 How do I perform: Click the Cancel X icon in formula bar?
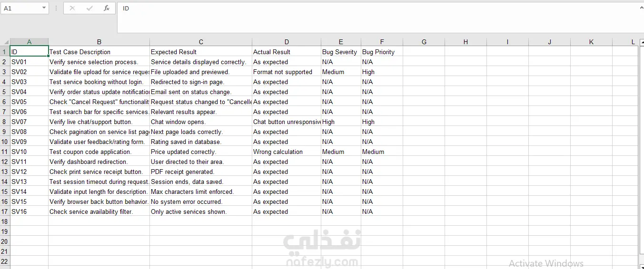pyautogui.click(x=72, y=8)
